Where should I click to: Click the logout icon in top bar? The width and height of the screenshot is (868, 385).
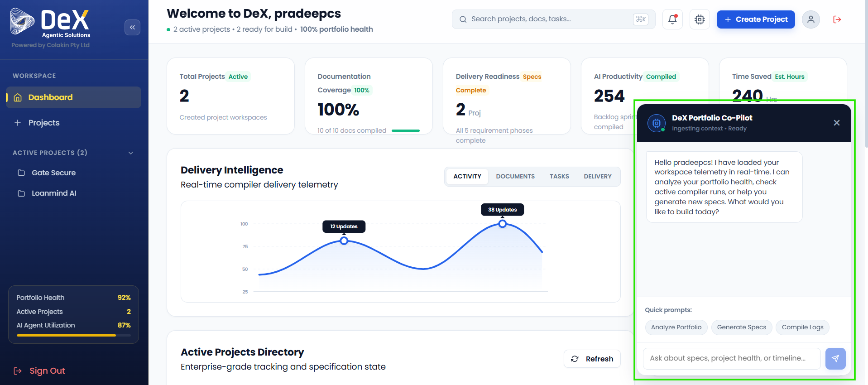837,19
